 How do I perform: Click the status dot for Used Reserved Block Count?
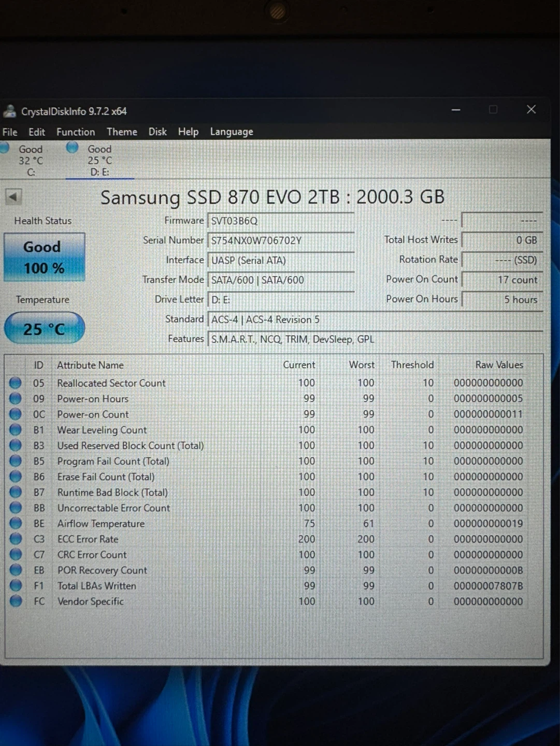click(16, 445)
